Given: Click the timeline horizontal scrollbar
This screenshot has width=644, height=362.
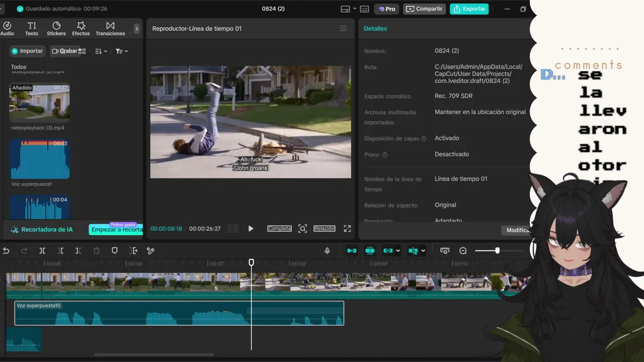Looking at the screenshot, I should 154,354.
